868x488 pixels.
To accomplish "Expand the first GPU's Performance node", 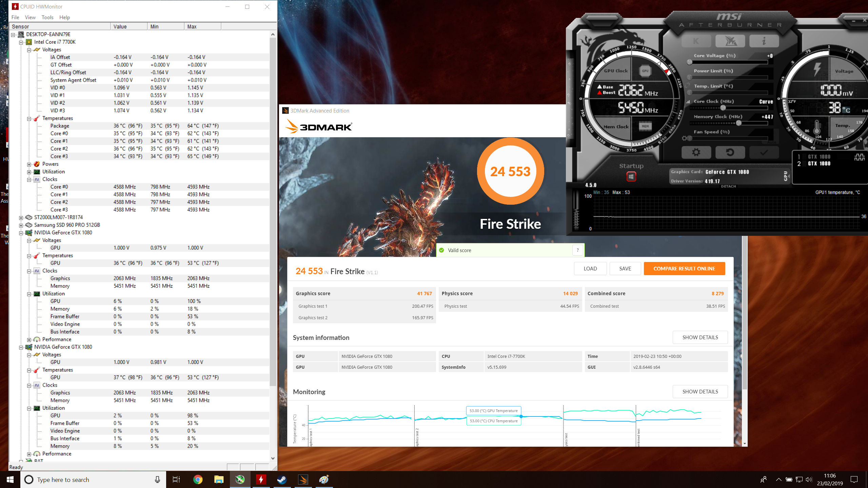I will click(x=29, y=340).
